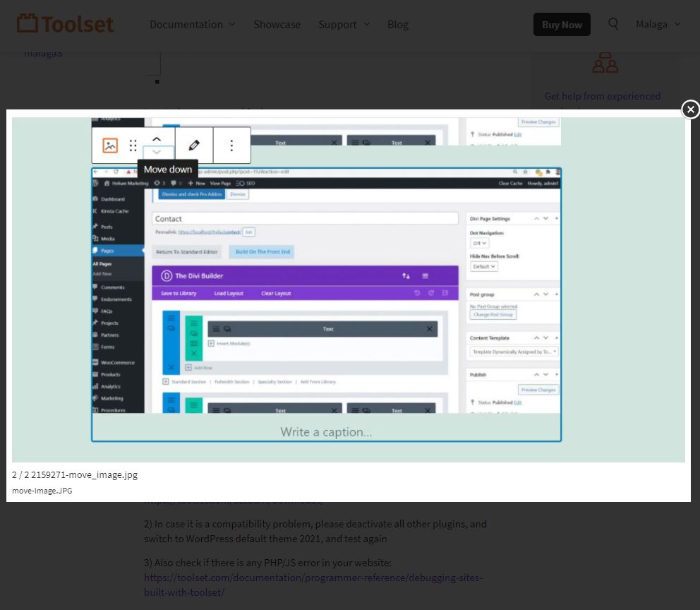Click 'Clear Layout' in the pictured Divi bar

tap(276, 294)
